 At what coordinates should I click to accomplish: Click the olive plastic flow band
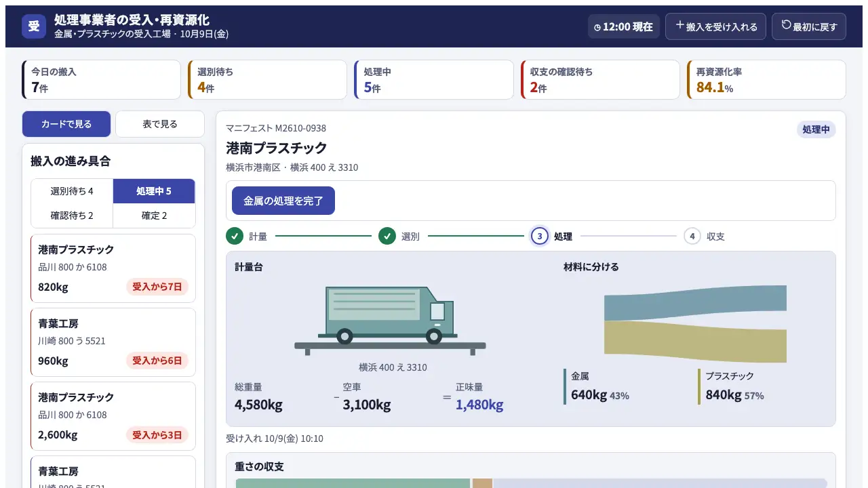point(695,341)
